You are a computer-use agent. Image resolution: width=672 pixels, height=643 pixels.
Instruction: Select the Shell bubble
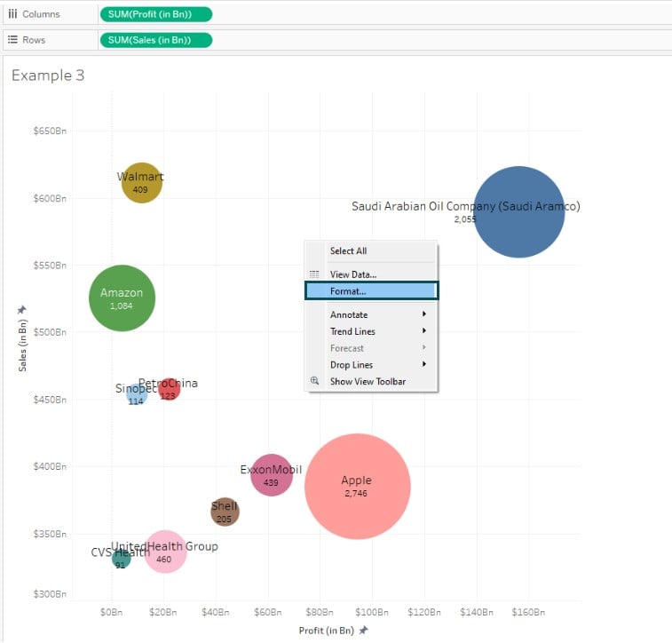point(225,512)
